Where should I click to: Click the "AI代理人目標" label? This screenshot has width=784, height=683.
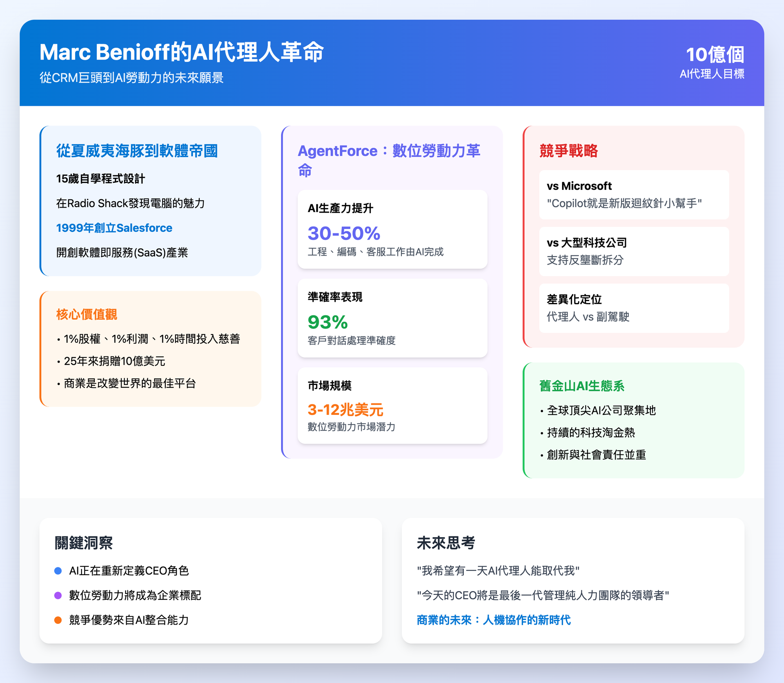coord(712,74)
